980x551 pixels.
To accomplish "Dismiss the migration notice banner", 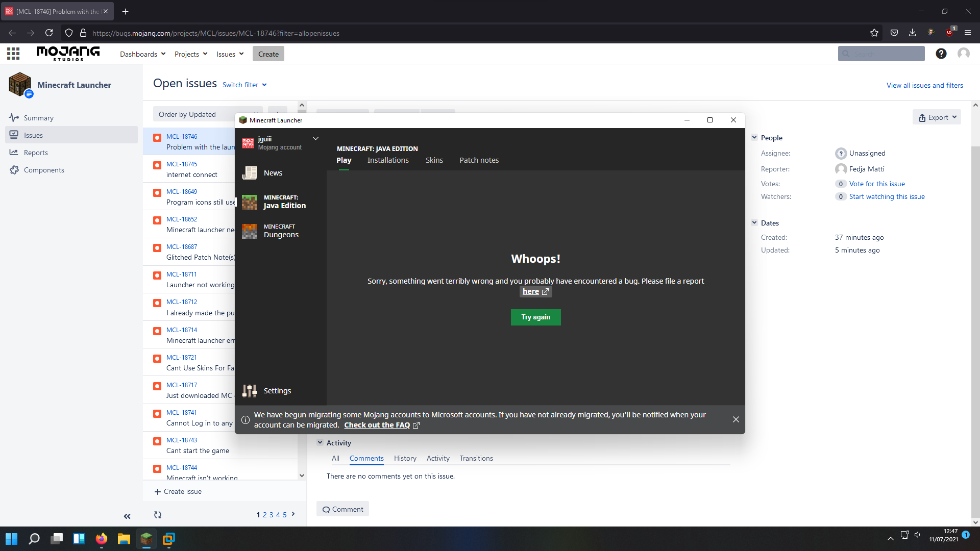I will coord(736,419).
